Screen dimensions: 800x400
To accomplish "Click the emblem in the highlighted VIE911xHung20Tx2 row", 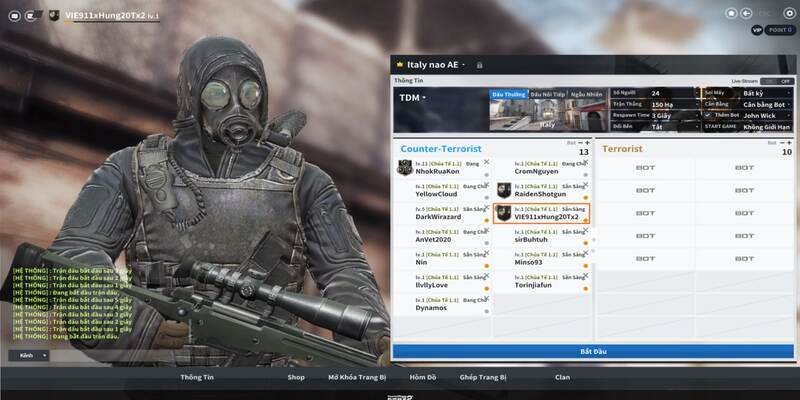I will 504,213.
